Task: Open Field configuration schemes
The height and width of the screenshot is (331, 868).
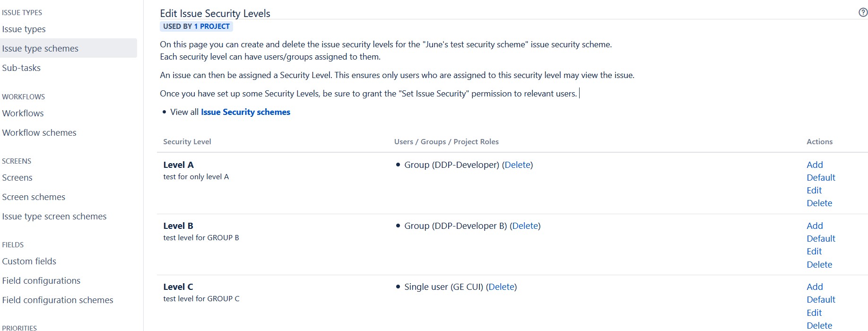Action: pos(58,300)
